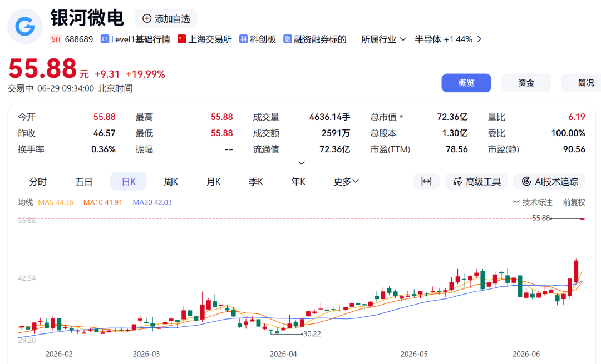Screen dimensions: 601x364
Task: Click the SH exchange badge beside 688689
Action: tap(56, 39)
